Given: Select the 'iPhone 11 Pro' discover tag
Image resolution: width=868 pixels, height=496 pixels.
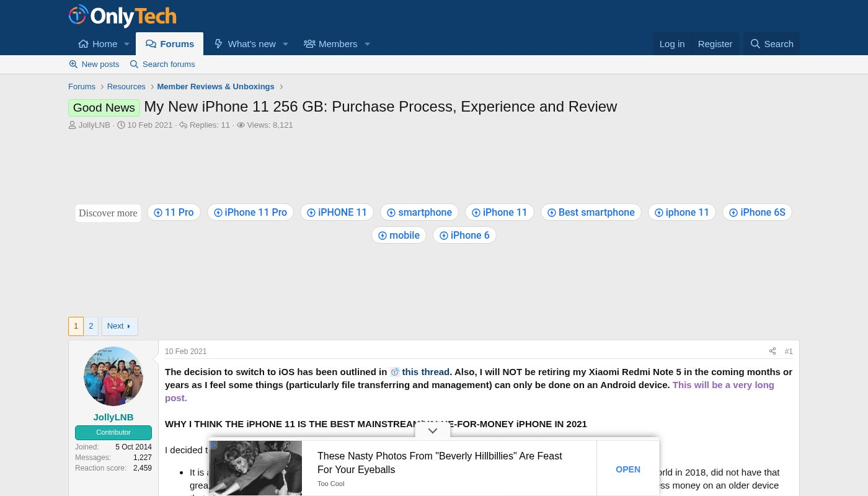Looking at the screenshot, I should click(x=250, y=213).
